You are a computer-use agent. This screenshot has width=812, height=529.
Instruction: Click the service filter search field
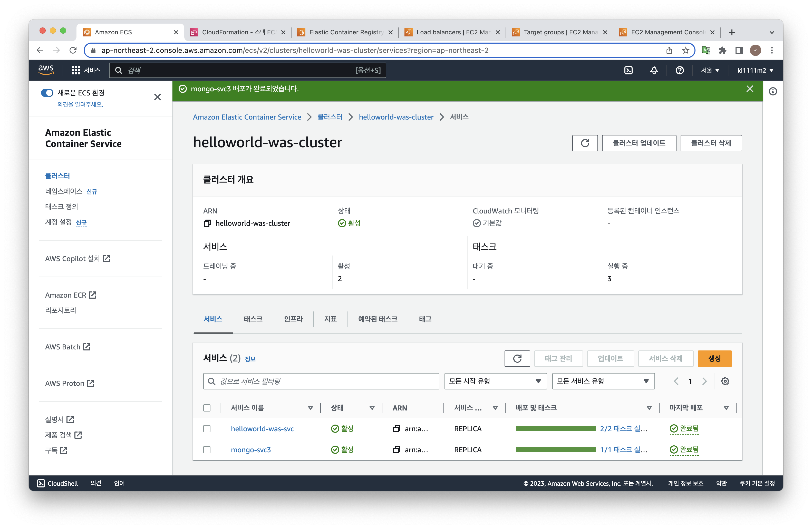[321, 381]
